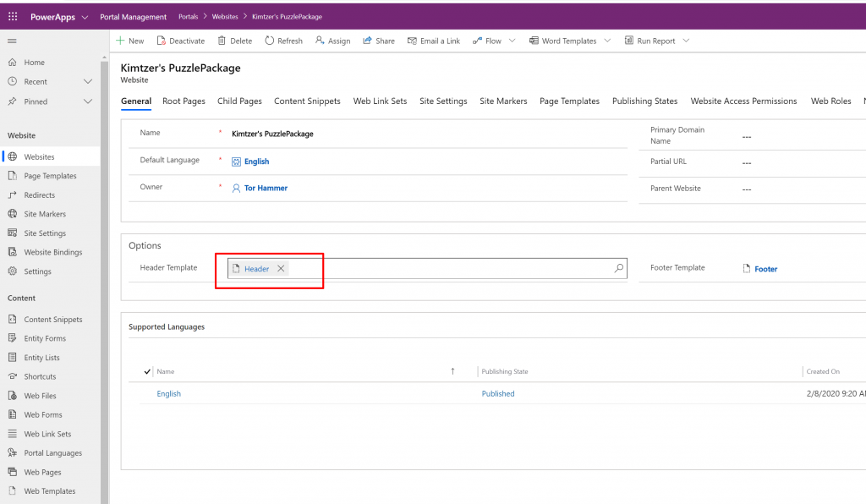
Task: Open the Header template link
Action: pos(256,269)
